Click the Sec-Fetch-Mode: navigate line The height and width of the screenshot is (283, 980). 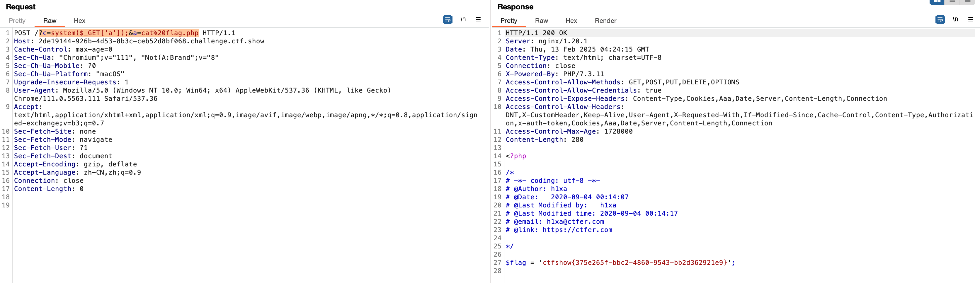click(63, 140)
